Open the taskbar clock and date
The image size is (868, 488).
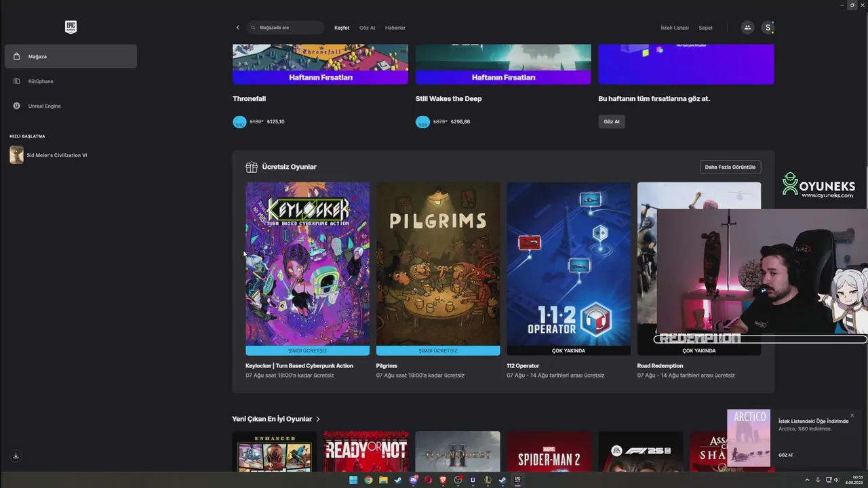coord(854,480)
